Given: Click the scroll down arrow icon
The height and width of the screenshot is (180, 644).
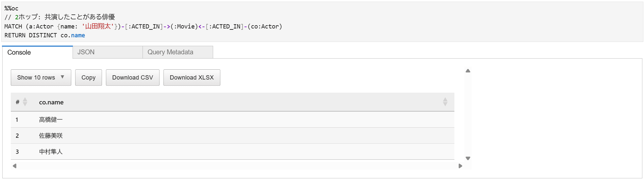Looking at the screenshot, I should pyautogui.click(x=468, y=158).
